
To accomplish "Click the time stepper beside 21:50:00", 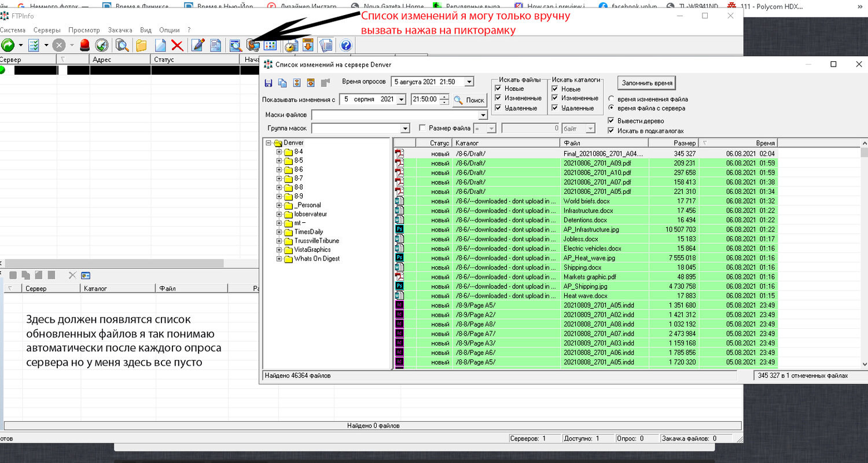I will click(x=444, y=100).
